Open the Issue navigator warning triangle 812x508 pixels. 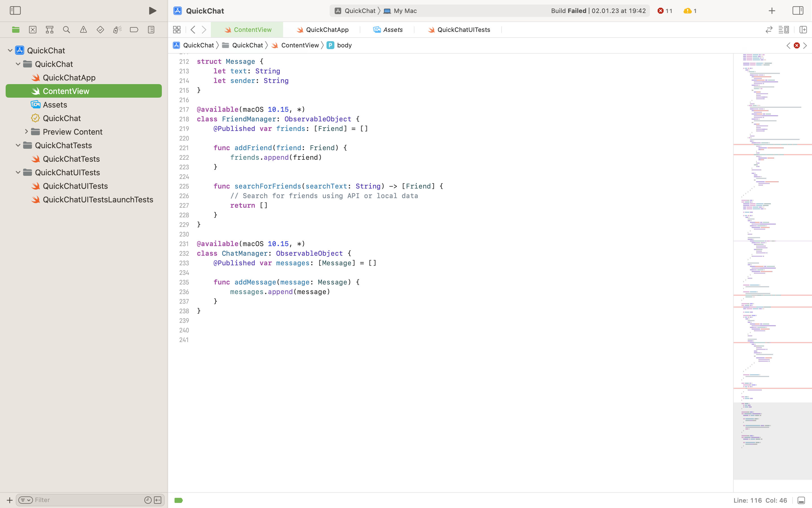(83, 30)
